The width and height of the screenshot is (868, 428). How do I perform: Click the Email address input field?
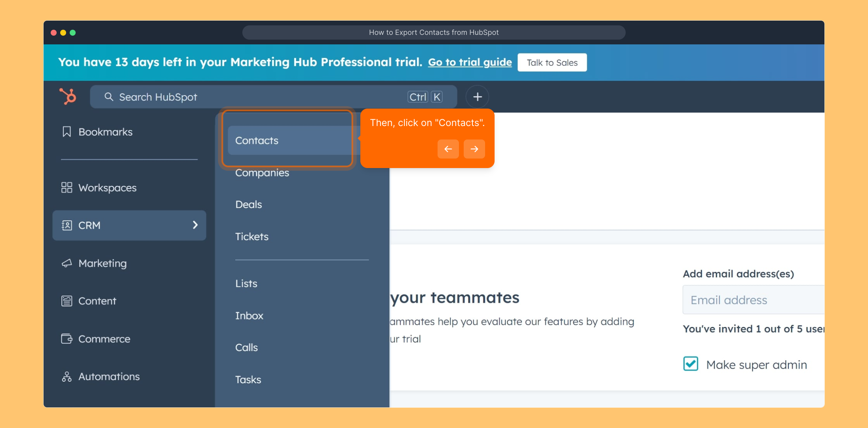pos(752,300)
